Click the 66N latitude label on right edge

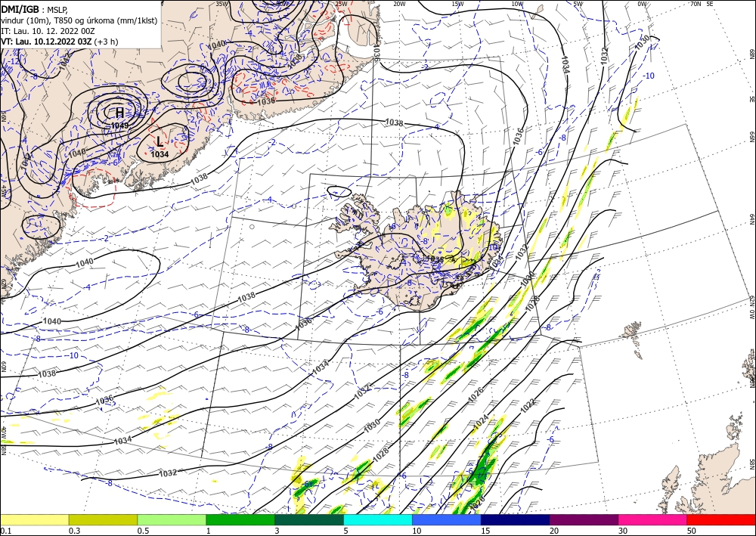pyautogui.click(x=752, y=136)
